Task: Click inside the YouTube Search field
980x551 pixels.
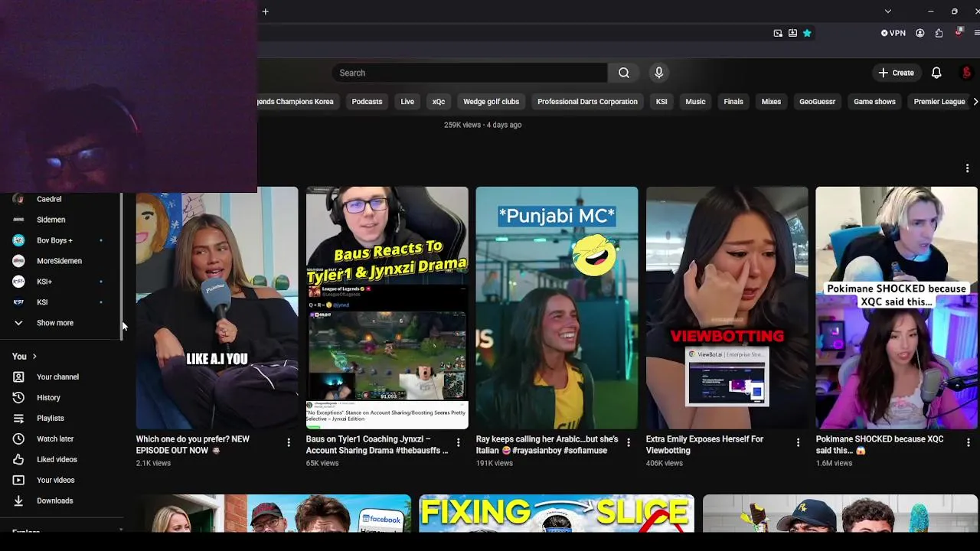Action: coord(469,73)
